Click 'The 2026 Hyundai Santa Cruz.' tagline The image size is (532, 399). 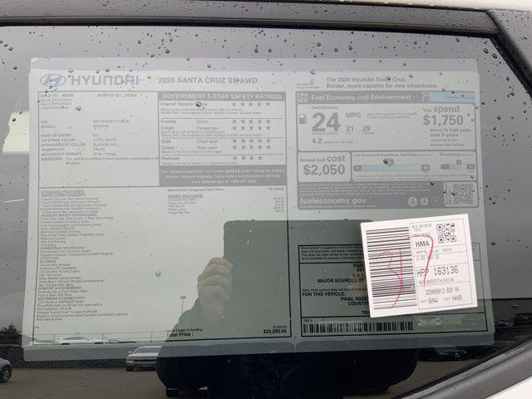(x=366, y=80)
